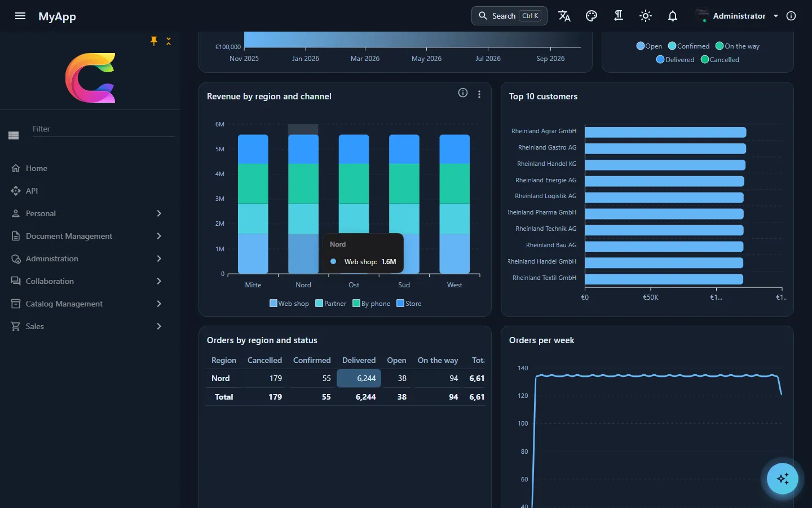Expand the Sales menu chevron
The width and height of the screenshot is (812, 508).
[159, 326]
